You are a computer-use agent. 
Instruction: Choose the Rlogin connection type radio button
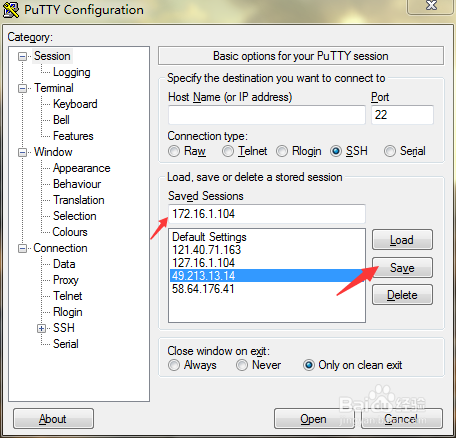pyautogui.click(x=282, y=151)
